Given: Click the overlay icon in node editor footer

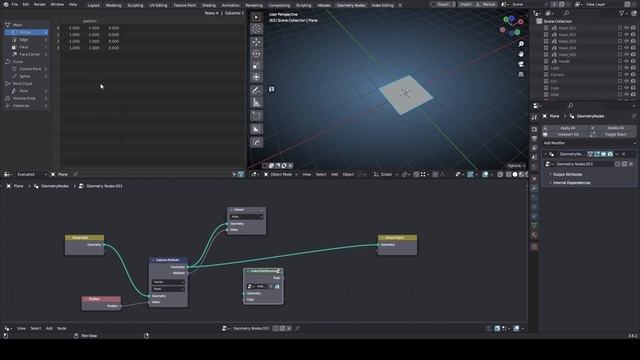Looking at the screenshot, I should 516,328.
